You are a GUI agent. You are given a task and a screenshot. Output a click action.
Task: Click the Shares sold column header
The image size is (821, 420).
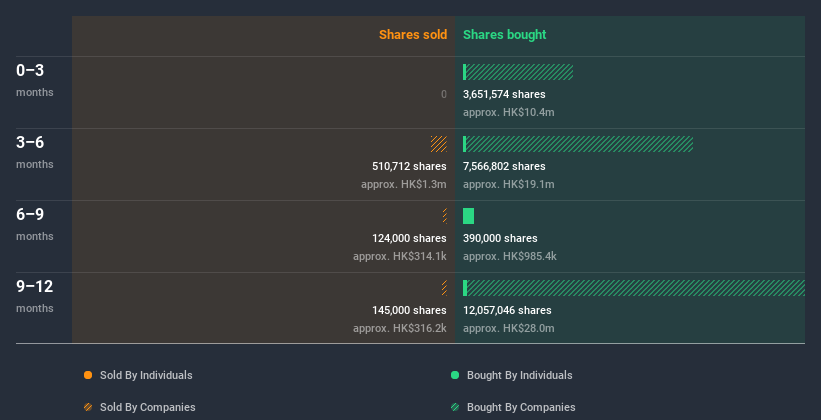click(413, 35)
